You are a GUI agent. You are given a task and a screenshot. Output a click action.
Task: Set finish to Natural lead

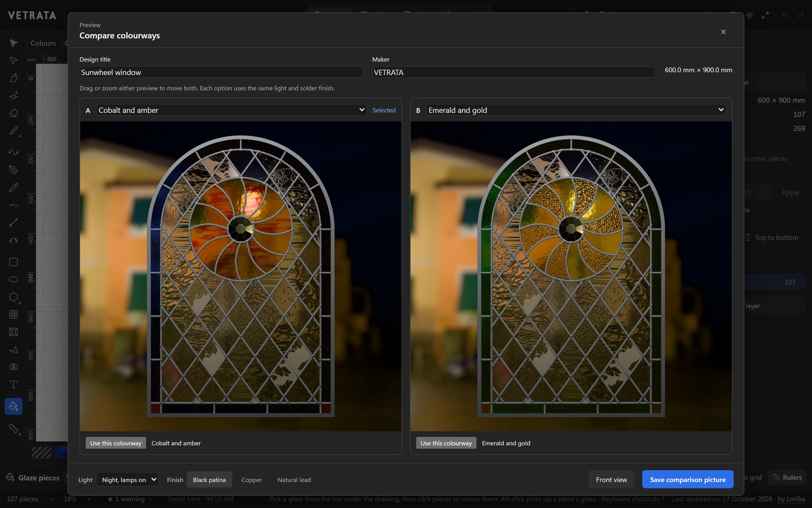coord(294,479)
